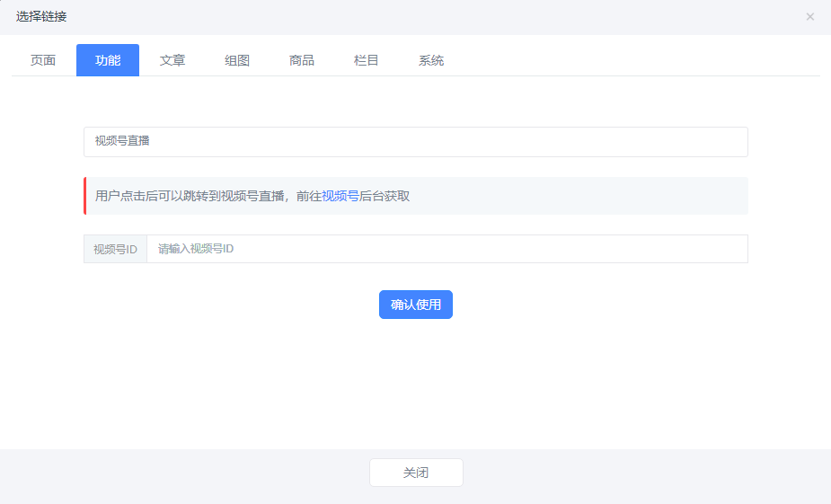Click the 选择链接 dialog title

click(41, 16)
